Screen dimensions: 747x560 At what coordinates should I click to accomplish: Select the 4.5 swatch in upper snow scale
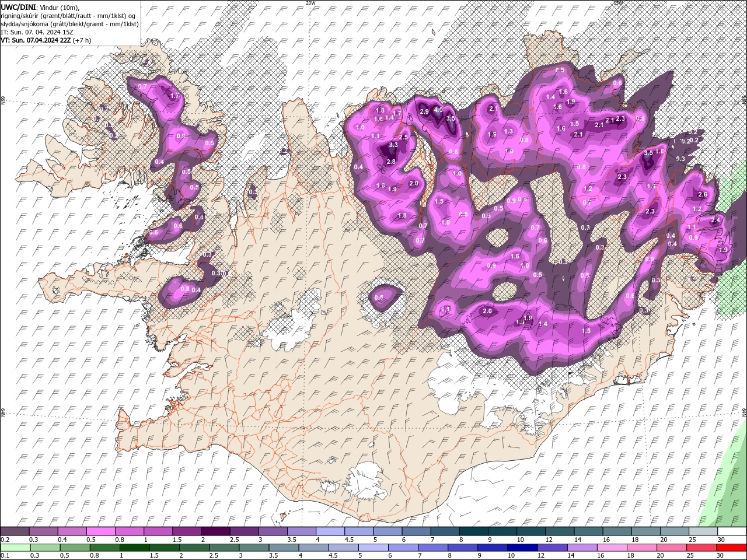point(359,531)
